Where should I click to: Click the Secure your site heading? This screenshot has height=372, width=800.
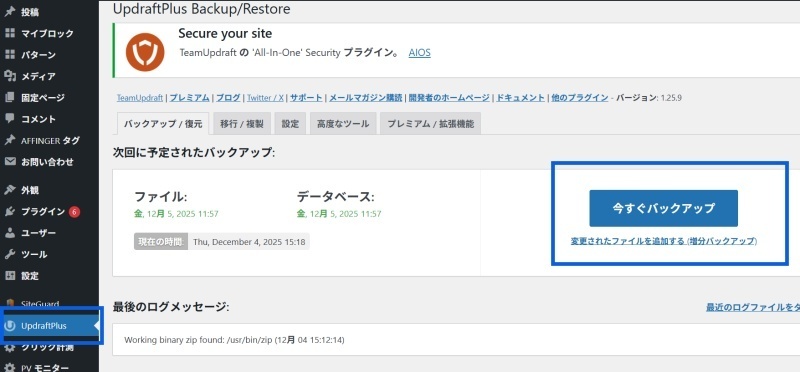pyautogui.click(x=225, y=34)
